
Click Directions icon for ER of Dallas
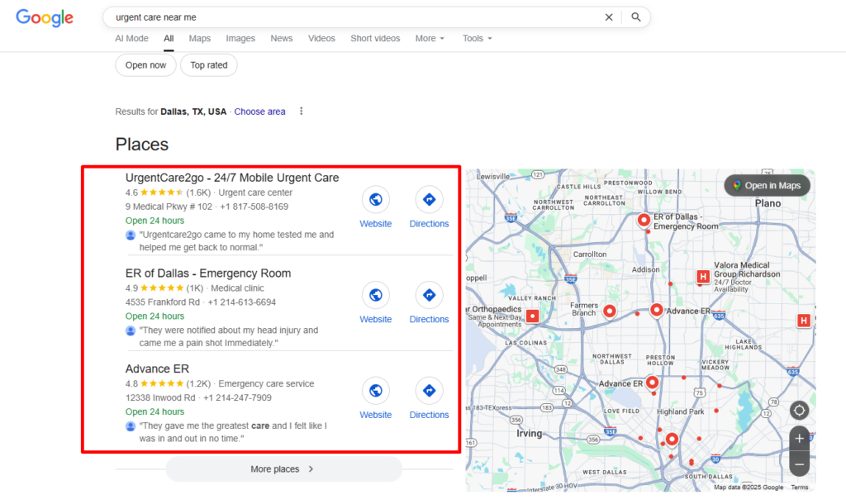(x=429, y=295)
